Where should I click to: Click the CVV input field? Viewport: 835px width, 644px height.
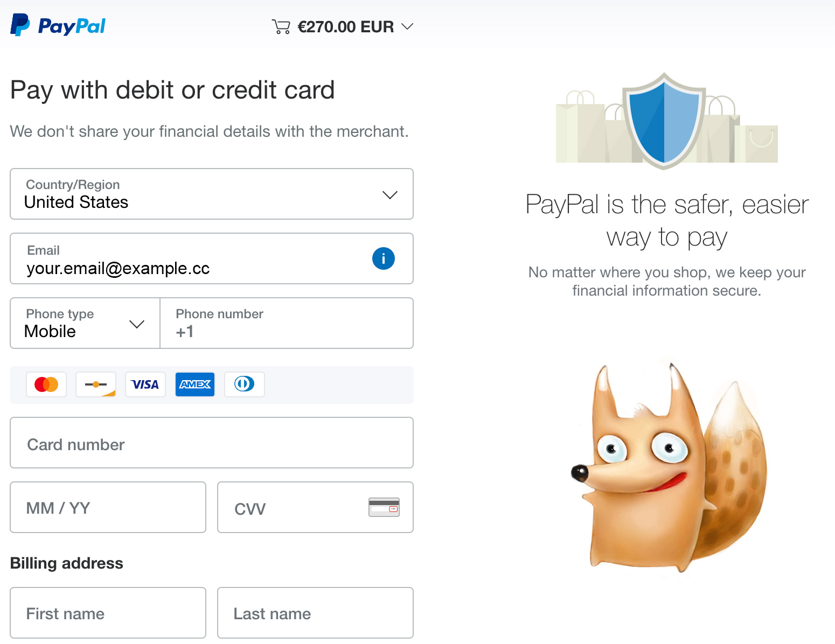pos(315,507)
